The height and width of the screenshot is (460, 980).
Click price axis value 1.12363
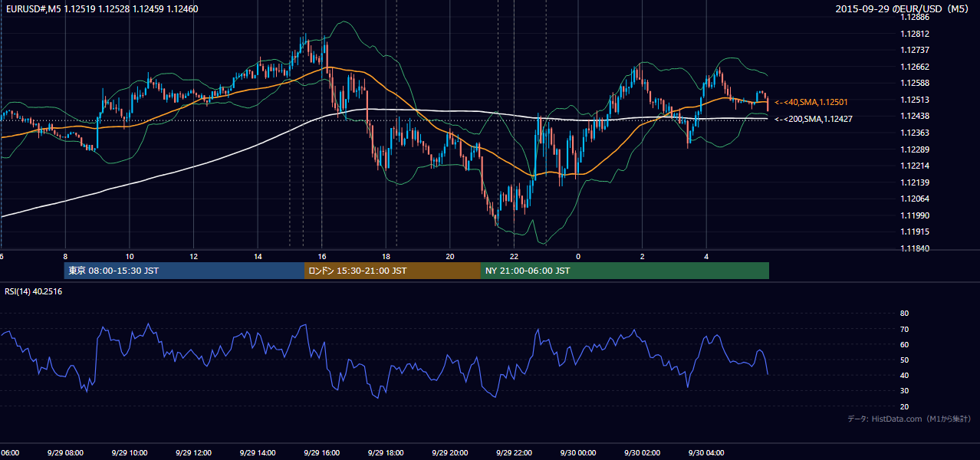click(916, 133)
